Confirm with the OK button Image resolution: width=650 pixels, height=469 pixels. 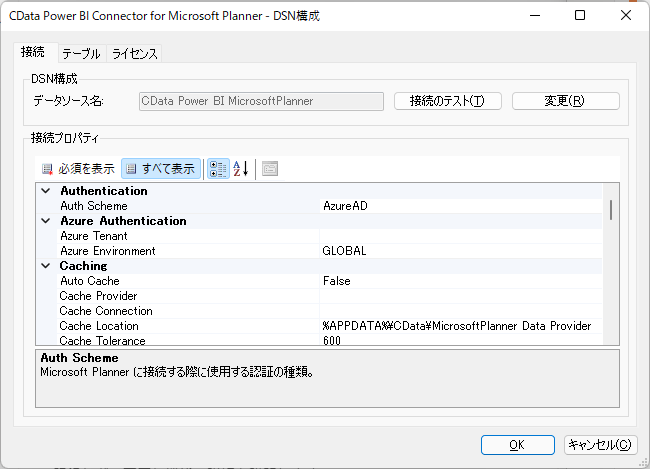coord(517,444)
